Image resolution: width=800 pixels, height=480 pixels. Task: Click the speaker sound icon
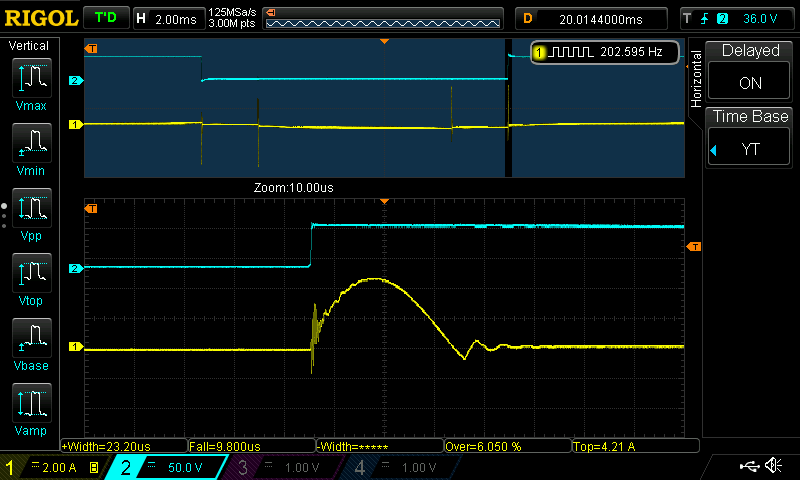(773, 466)
